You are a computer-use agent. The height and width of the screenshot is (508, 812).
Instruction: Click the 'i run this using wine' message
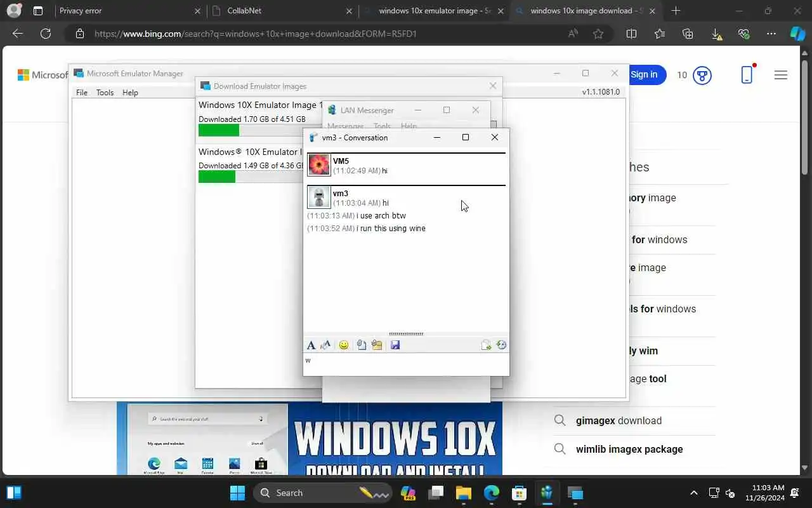[391, 229]
